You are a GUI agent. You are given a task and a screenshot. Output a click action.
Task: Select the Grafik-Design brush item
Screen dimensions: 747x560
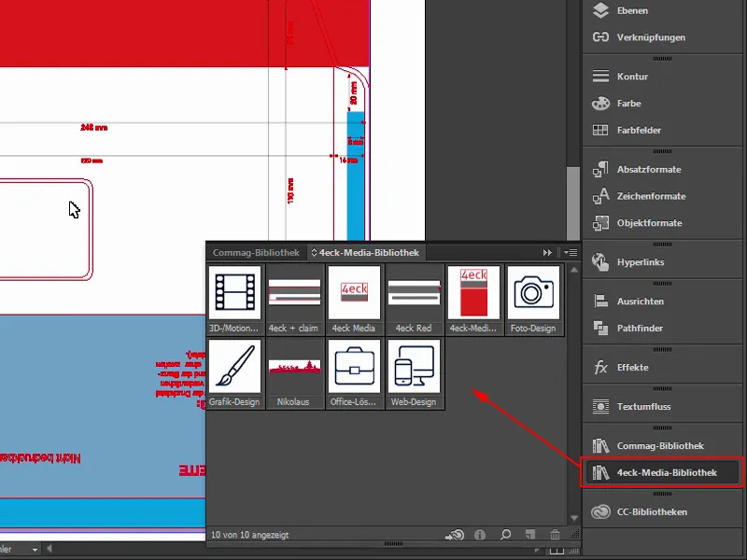point(235,374)
